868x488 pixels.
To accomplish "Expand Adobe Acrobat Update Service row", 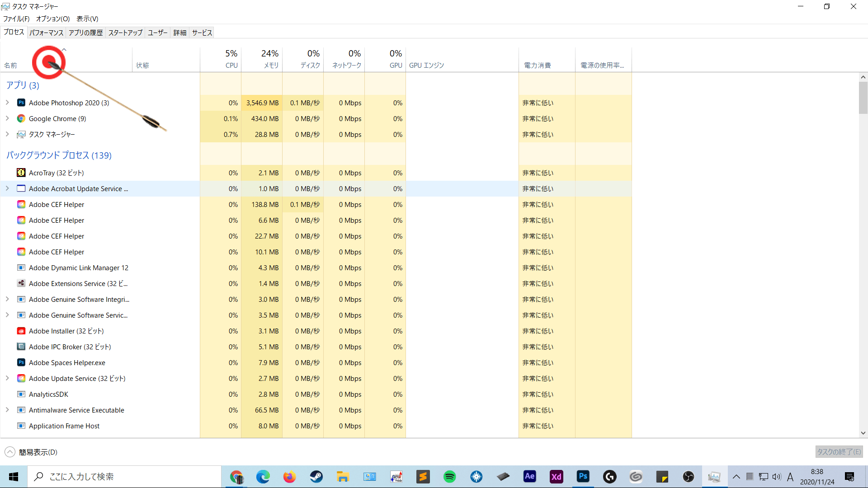I will [x=7, y=188].
